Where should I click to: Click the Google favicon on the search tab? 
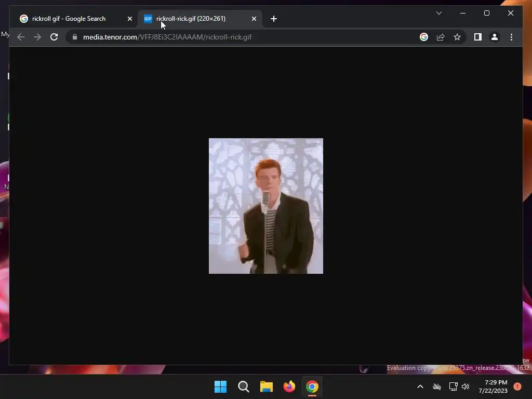24,19
